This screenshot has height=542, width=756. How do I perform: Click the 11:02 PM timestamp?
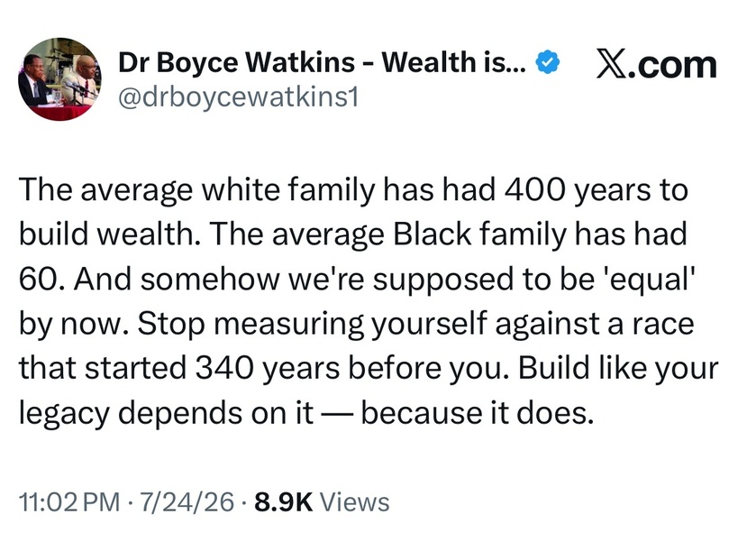tap(69, 501)
